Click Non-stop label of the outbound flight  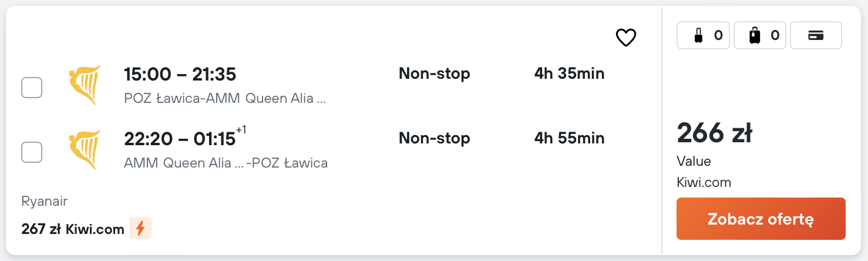435,73
